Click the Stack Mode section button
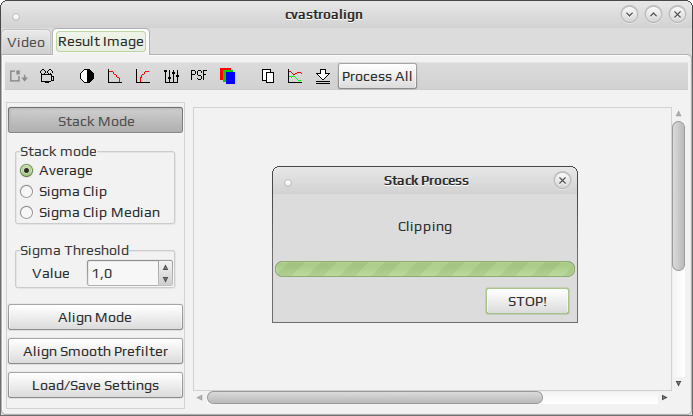The width and height of the screenshot is (693, 416). point(95,120)
